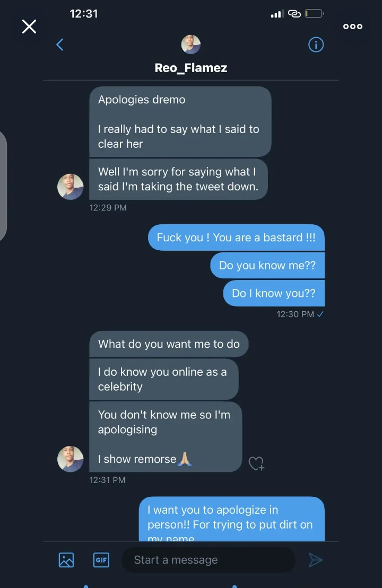The width and height of the screenshot is (382, 588).
Task: Tap the 'I do know you online' bubble
Action: click(163, 379)
